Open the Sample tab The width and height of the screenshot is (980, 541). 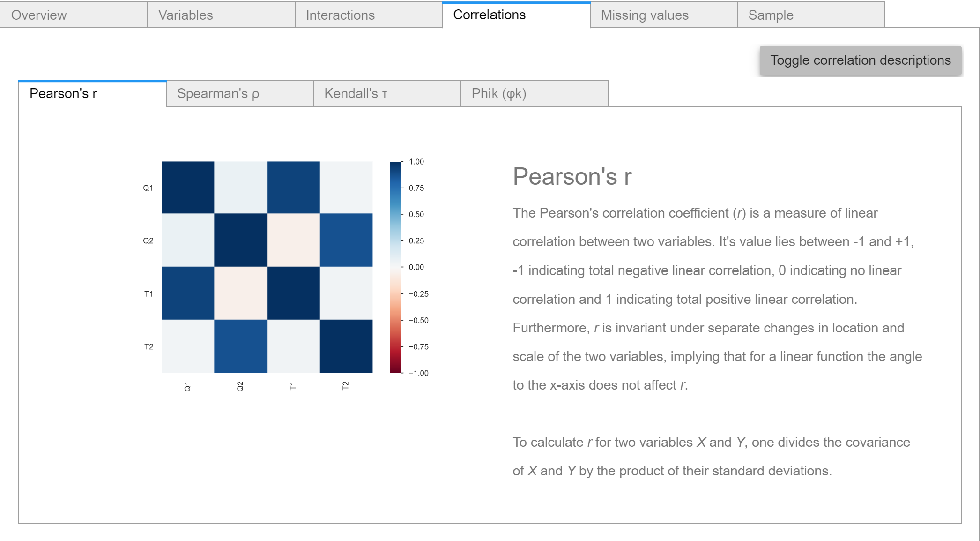coord(810,15)
